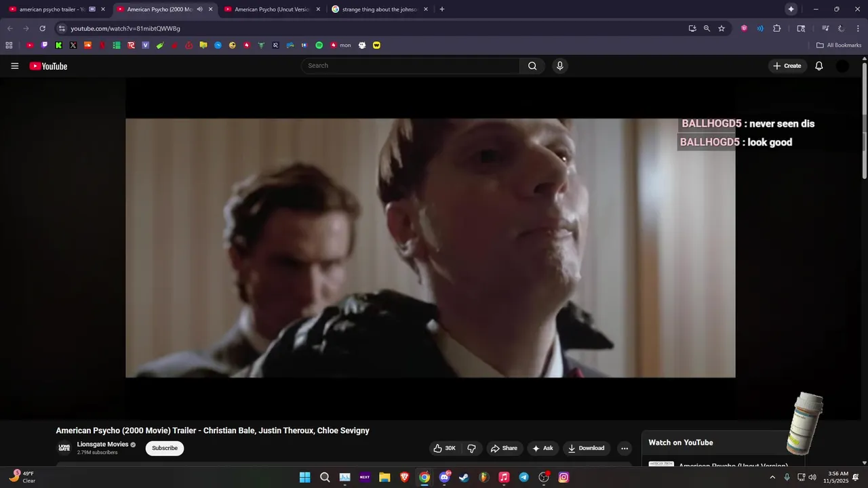The width and height of the screenshot is (868, 488).
Task: Open Chrome three-dot menu
Action: 856,28
